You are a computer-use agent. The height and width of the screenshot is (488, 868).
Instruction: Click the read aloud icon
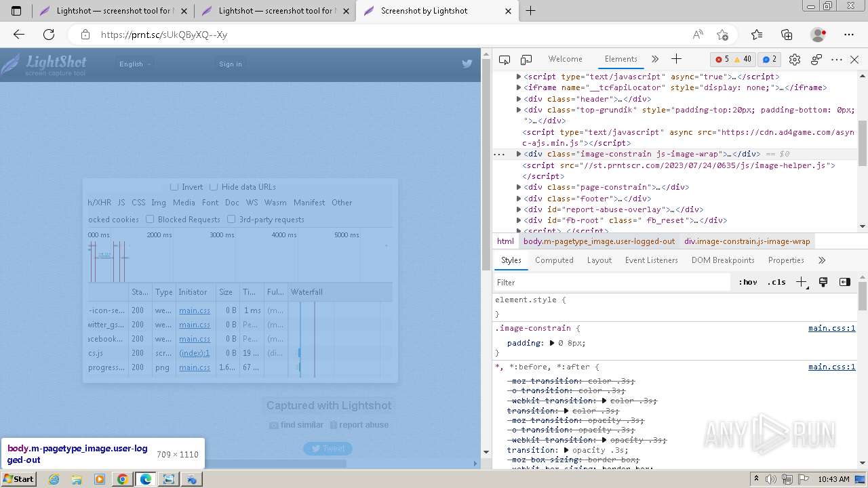pos(697,35)
